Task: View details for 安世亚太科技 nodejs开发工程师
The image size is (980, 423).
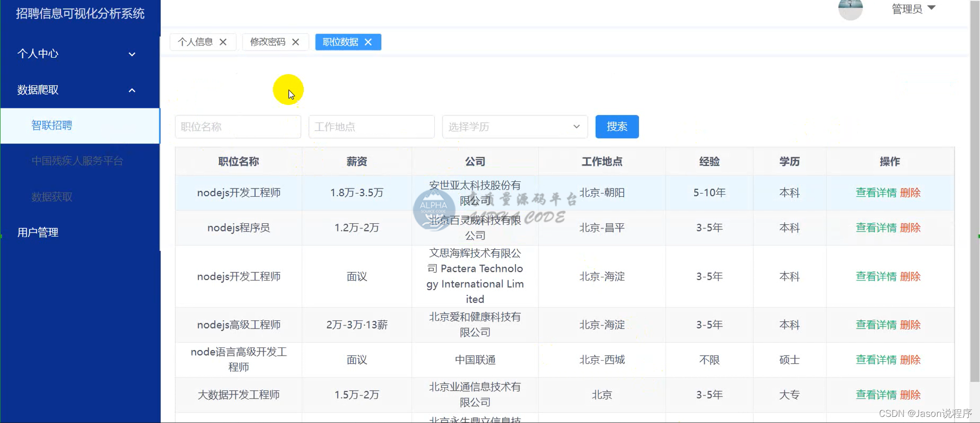Action: 876,193
